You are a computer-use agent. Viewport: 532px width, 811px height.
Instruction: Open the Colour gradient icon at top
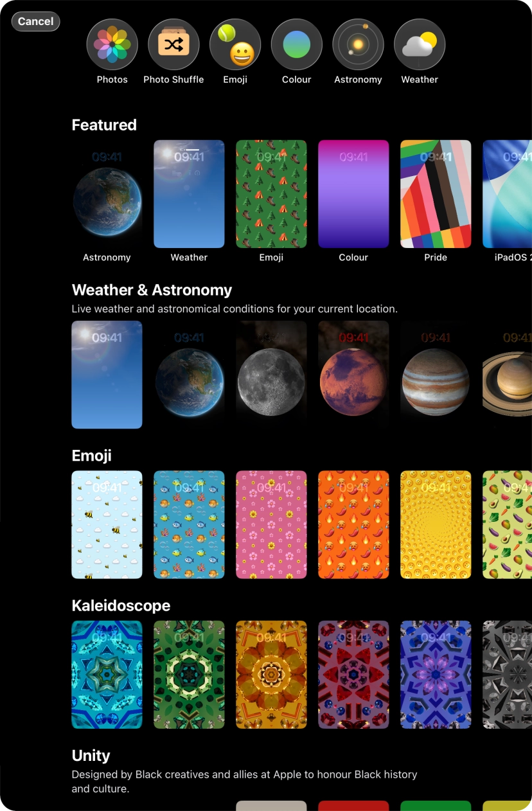pyautogui.click(x=297, y=44)
